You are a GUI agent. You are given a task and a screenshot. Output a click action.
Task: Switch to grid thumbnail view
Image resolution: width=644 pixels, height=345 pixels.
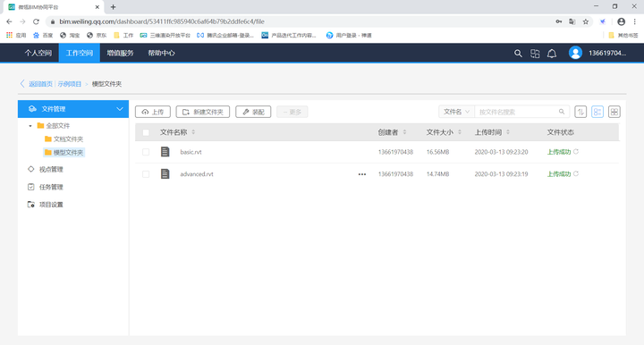(x=614, y=112)
